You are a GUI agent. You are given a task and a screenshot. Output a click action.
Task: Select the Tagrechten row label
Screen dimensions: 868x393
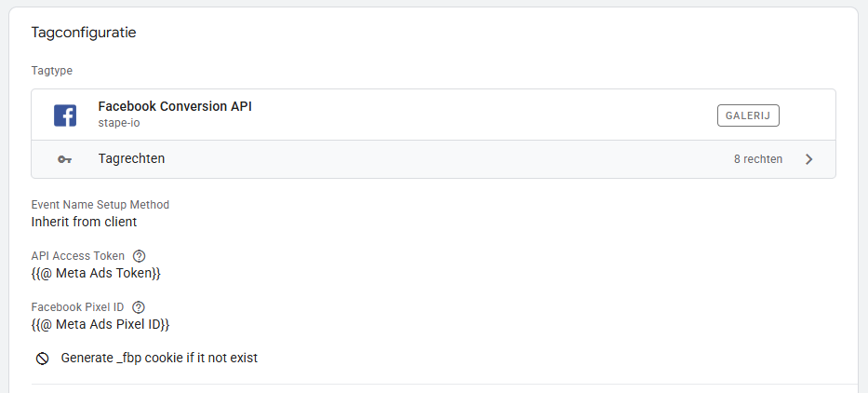pyautogui.click(x=131, y=159)
